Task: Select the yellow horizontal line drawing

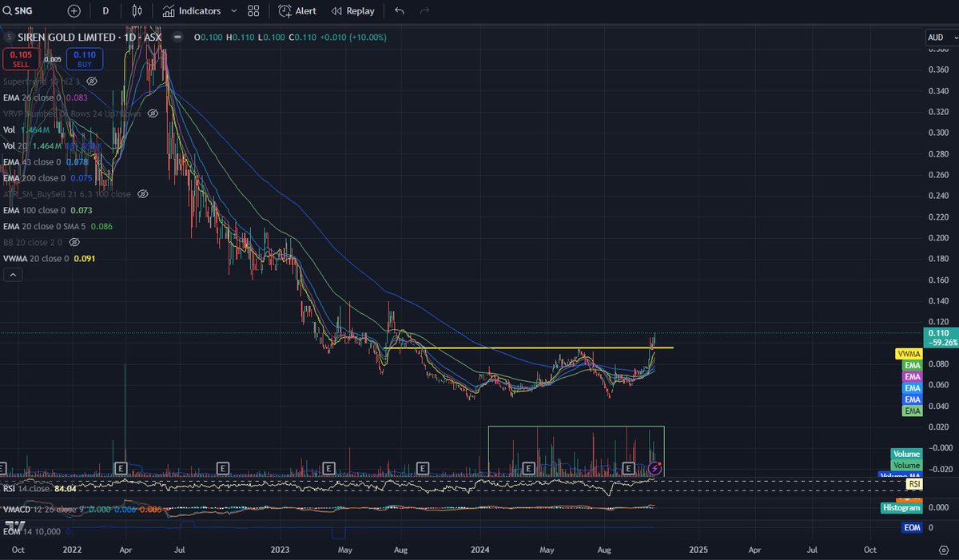Action: point(527,348)
